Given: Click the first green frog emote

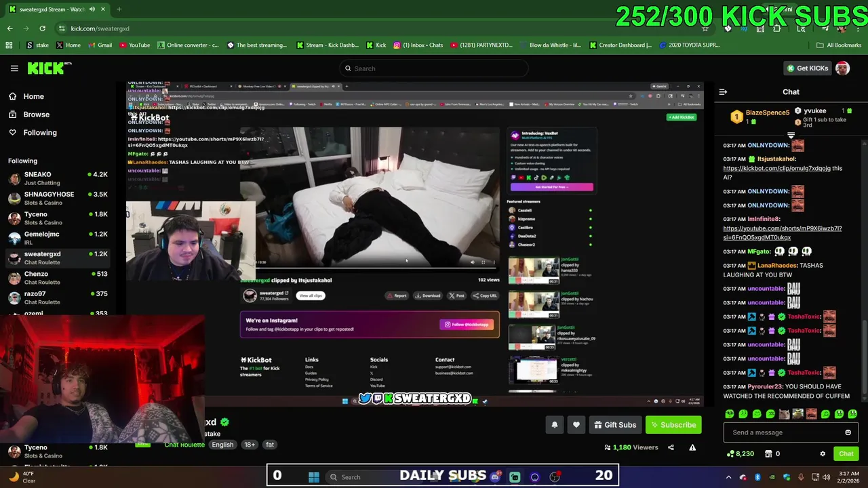Looking at the screenshot, I should [730, 413].
